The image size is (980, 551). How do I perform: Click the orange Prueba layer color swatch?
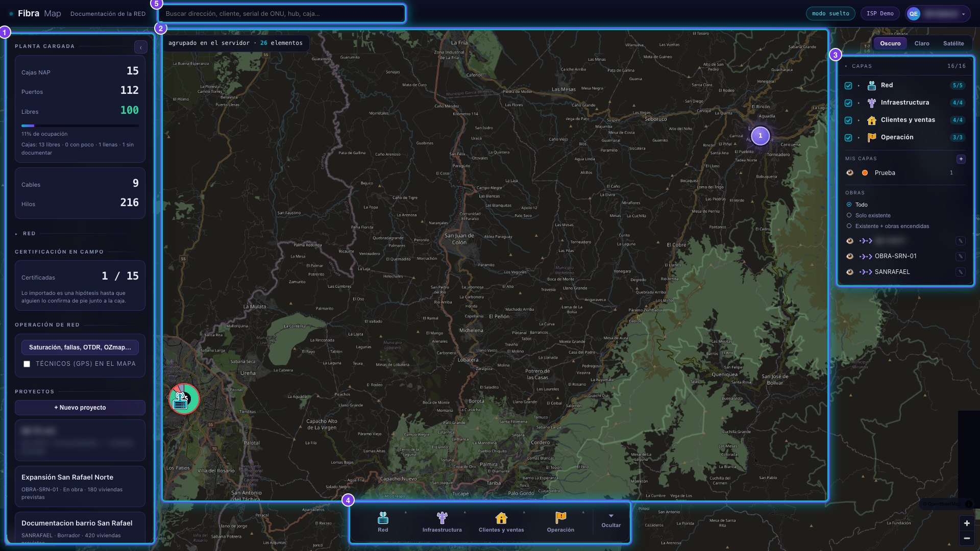[865, 173]
